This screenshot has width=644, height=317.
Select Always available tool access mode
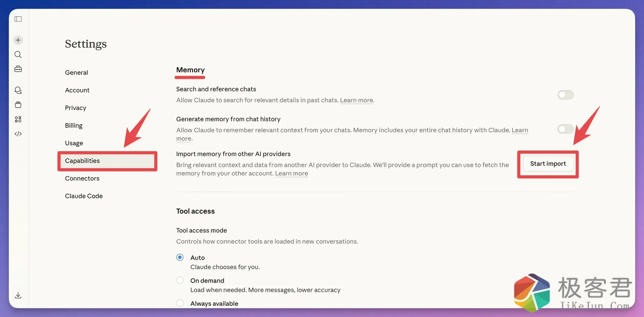click(x=180, y=303)
